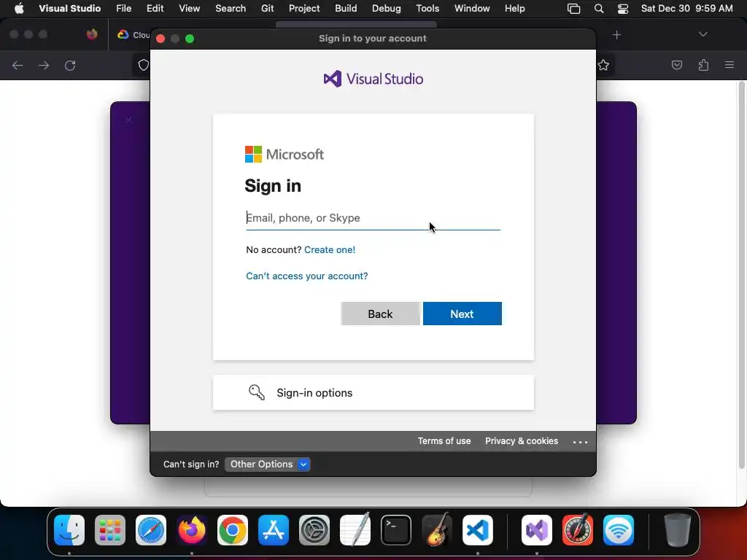Open Visual Studio Code from the dock
The width and height of the screenshot is (747, 560).
[478, 530]
